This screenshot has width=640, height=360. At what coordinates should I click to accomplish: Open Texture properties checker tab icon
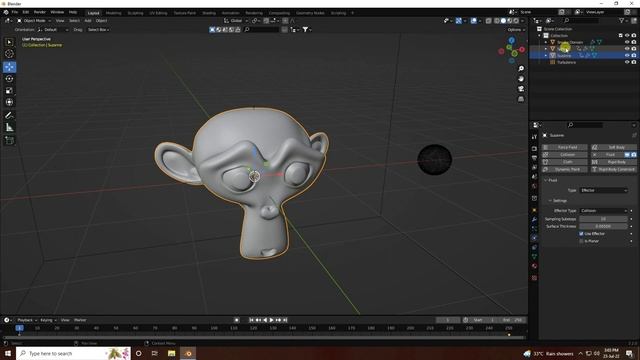[x=534, y=278]
